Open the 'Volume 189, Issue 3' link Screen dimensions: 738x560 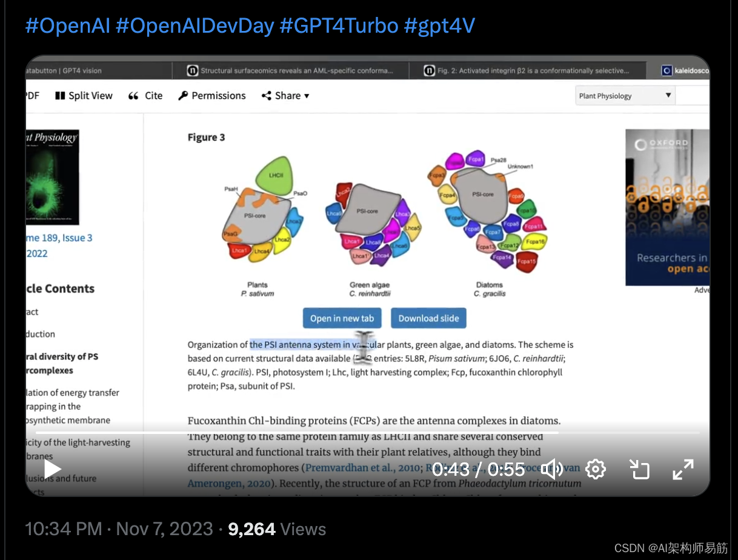(x=59, y=238)
